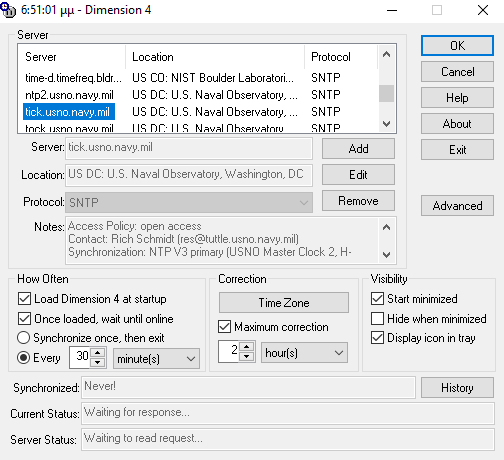The width and height of the screenshot is (504, 460).
Task: Sort list by Location column header
Action: [215, 57]
